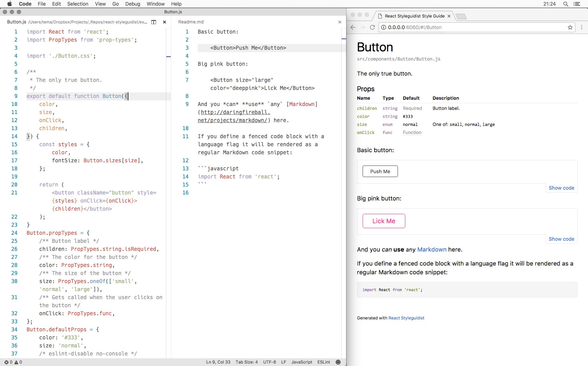Open the Edit menu
Screen dimensions: 588x366
(x=56, y=4)
